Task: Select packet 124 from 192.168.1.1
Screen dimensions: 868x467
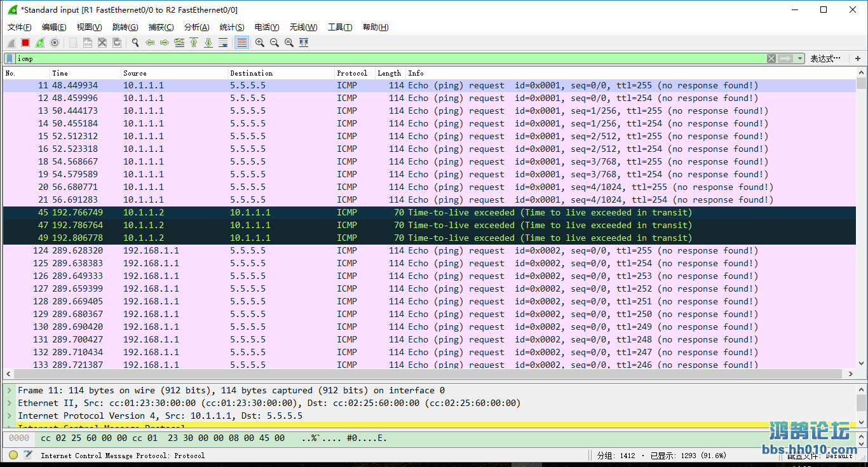Action: click(x=430, y=251)
